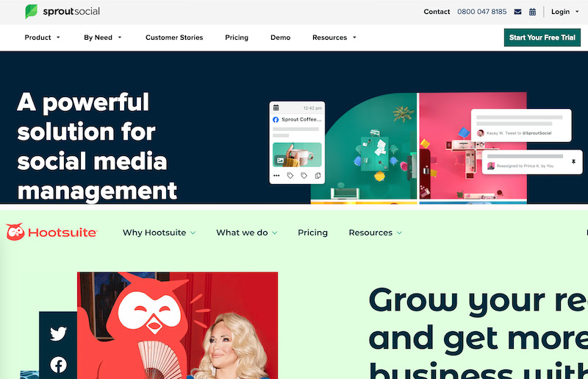Open Customer Stories page
This screenshot has width=588, height=379.
[174, 38]
